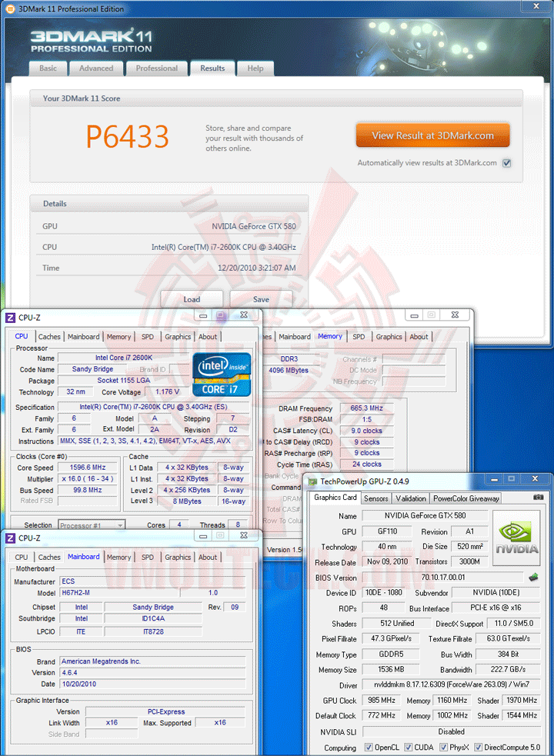This screenshot has height=756, width=554.
Task: Click the 3DMark 11 title bar icon
Action: (x=10, y=8)
